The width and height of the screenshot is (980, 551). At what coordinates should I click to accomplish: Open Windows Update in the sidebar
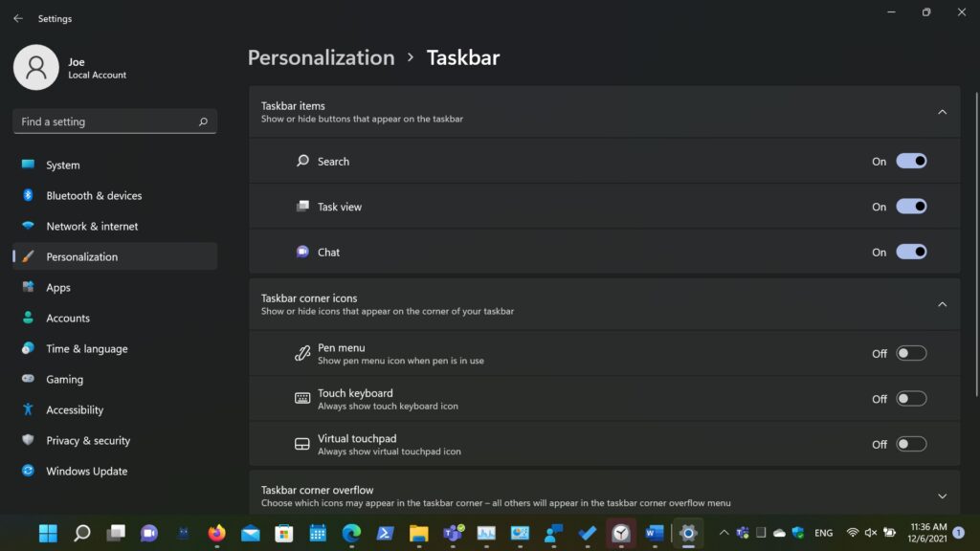pyautogui.click(x=86, y=472)
